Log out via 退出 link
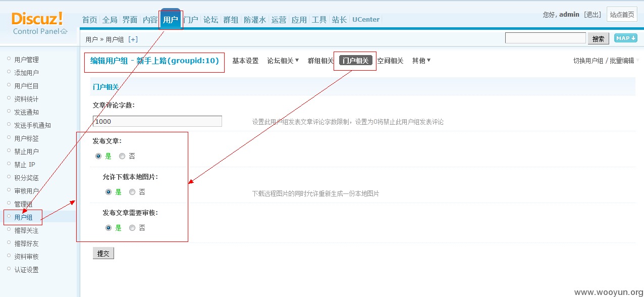Viewport: 644px width, 297px height. (x=593, y=15)
